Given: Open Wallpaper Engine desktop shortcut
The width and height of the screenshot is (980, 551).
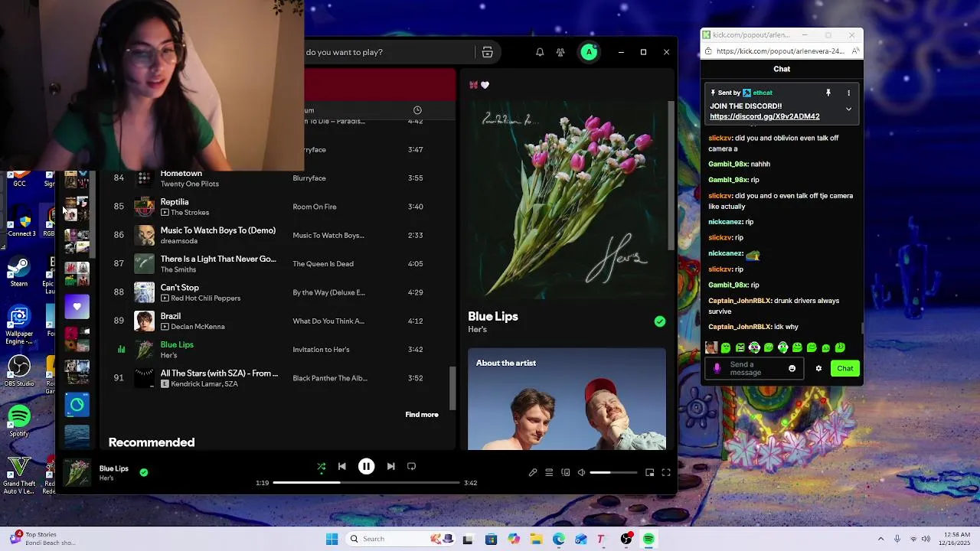Looking at the screenshot, I should (x=19, y=322).
